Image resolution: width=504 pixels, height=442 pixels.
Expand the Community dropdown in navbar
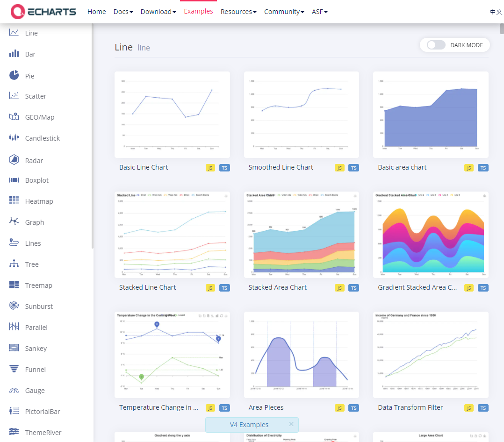pos(284,12)
